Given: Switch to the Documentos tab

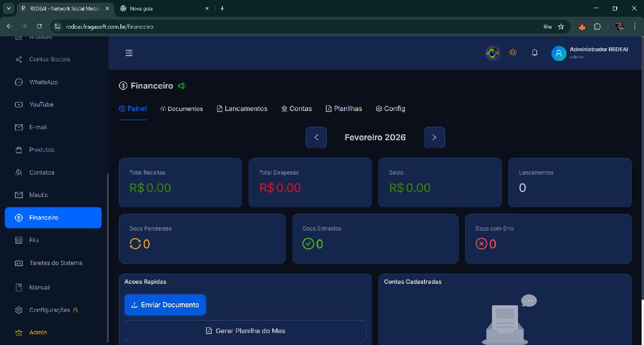Looking at the screenshot, I should [x=182, y=109].
